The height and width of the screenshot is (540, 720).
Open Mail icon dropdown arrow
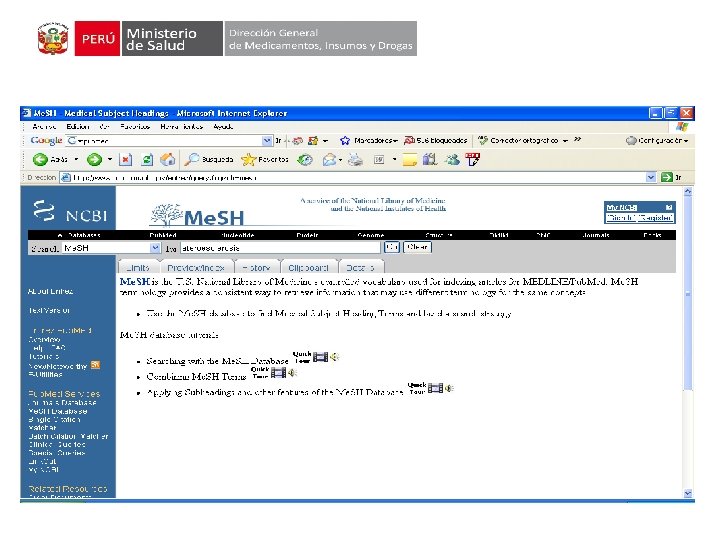pos(340,160)
